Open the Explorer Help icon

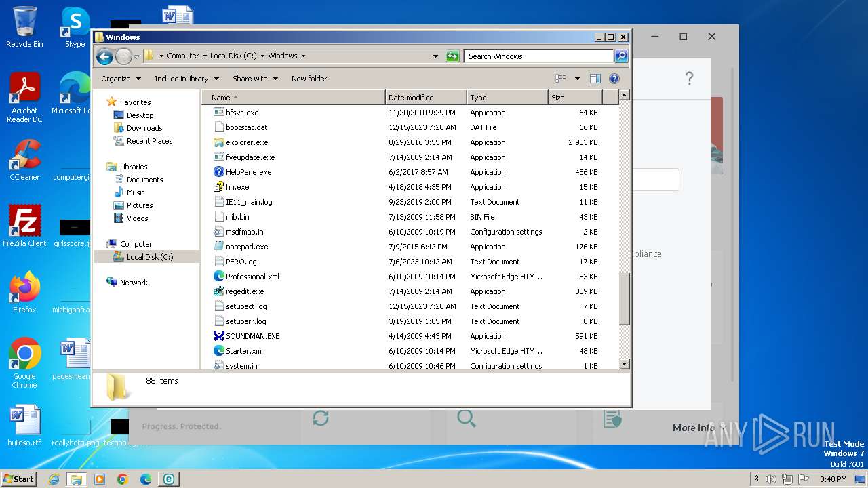point(614,79)
